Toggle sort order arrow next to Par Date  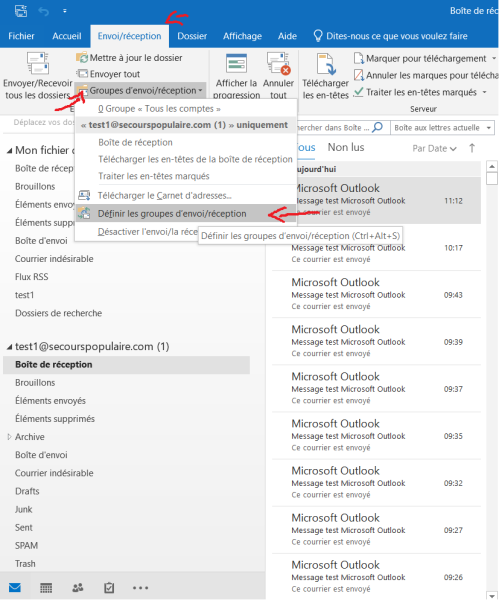pyautogui.click(x=472, y=148)
